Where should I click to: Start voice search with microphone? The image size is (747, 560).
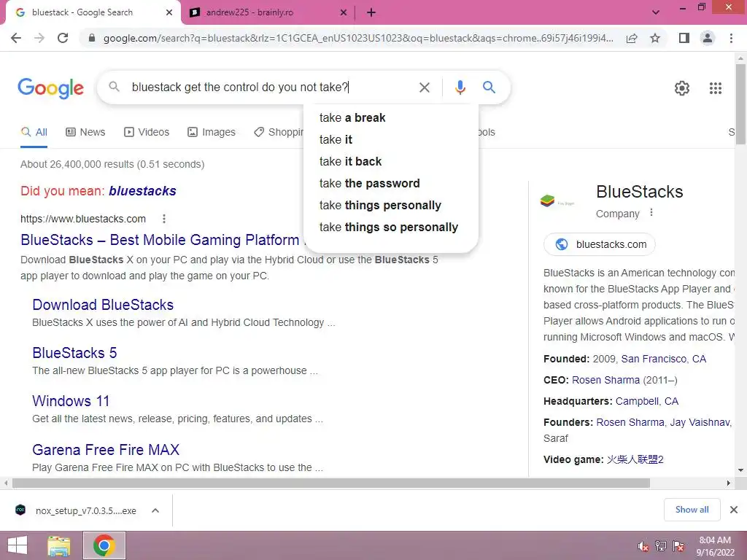(460, 87)
